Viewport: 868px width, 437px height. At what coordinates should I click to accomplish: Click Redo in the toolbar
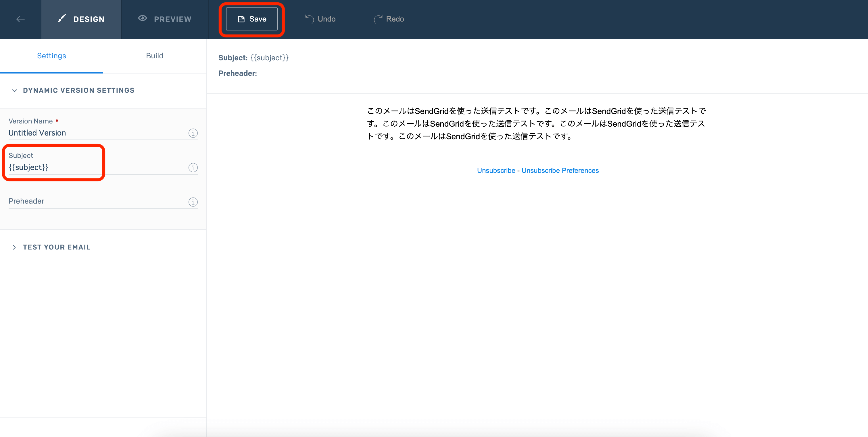coord(389,19)
